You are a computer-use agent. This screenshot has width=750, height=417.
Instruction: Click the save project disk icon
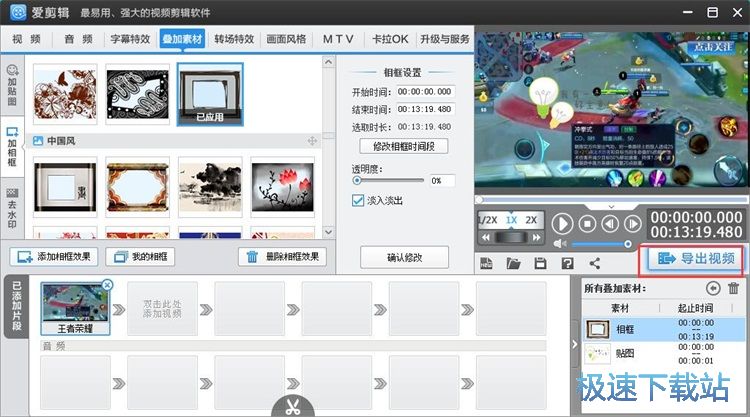(540, 263)
